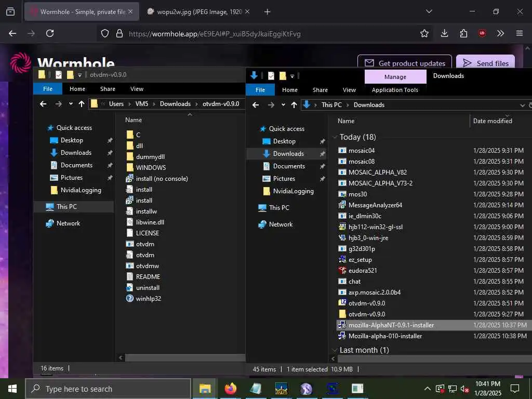Select the winhlp32 help file
Viewport: 532px width, 399px height.
tap(148, 299)
